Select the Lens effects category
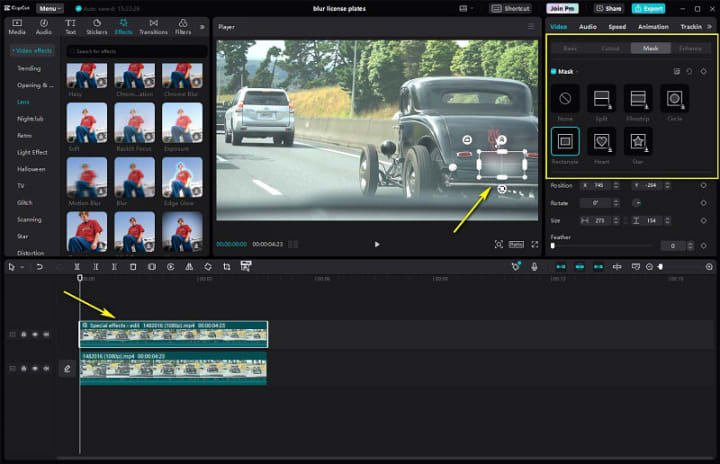 pos(23,102)
